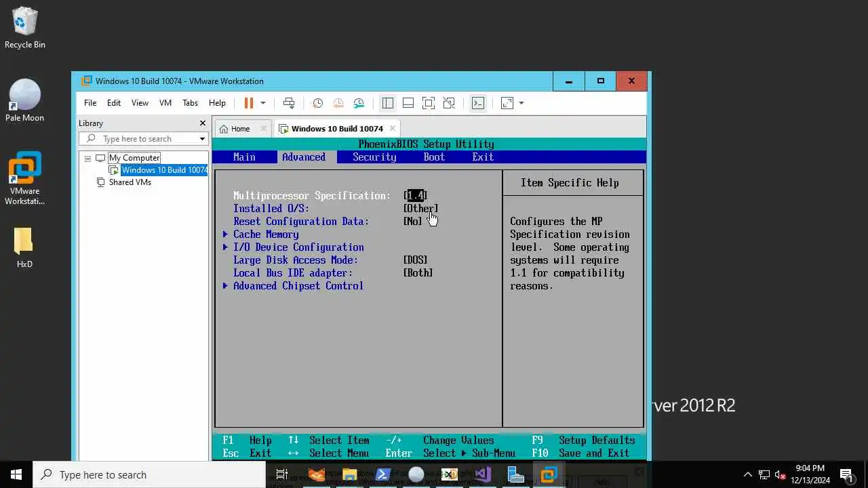Image resolution: width=868 pixels, height=488 pixels.
Task: Click Large Disk Access Mode value DOS
Action: pyautogui.click(x=415, y=260)
